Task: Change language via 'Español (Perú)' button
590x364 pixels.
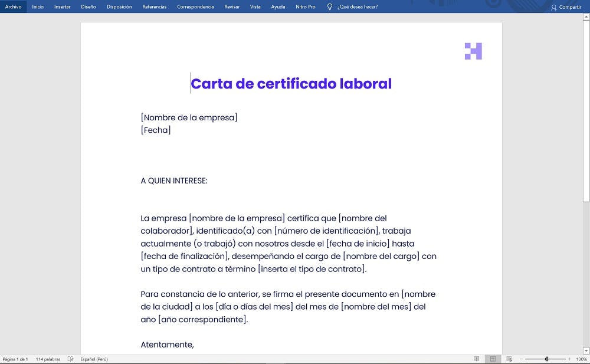Action: pos(93,359)
